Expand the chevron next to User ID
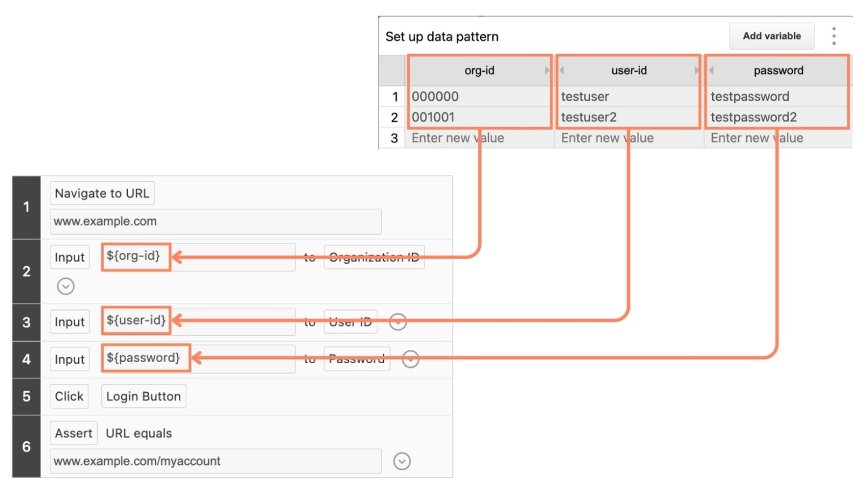The width and height of the screenshot is (868, 491). [398, 322]
